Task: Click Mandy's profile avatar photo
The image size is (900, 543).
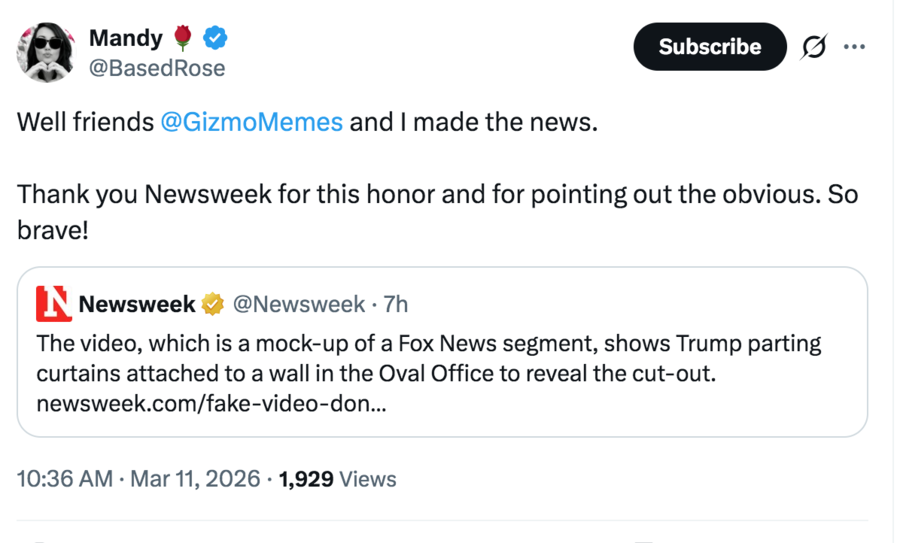Action: pos(47,51)
